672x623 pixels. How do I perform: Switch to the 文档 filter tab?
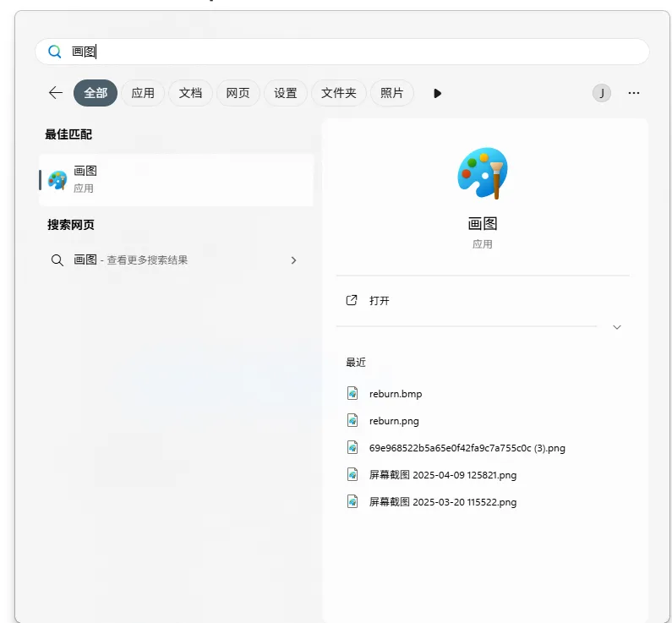tap(190, 93)
